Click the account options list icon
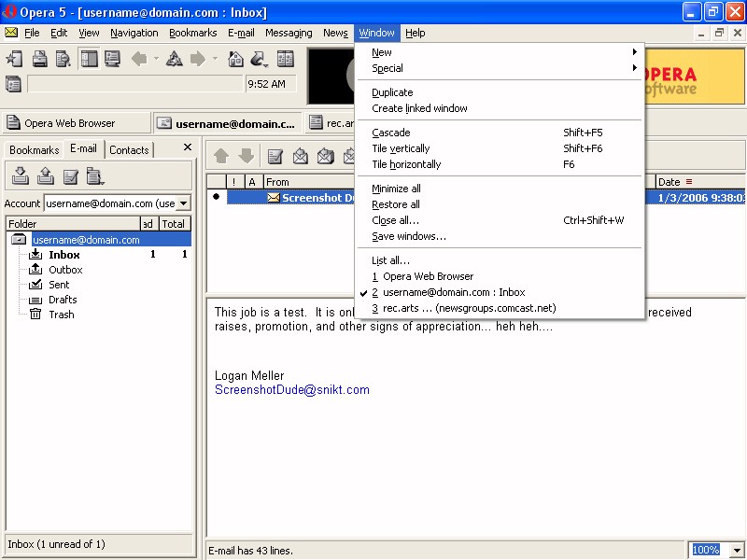Image resolution: width=747 pixels, height=560 pixels. (x=95, y=175)
